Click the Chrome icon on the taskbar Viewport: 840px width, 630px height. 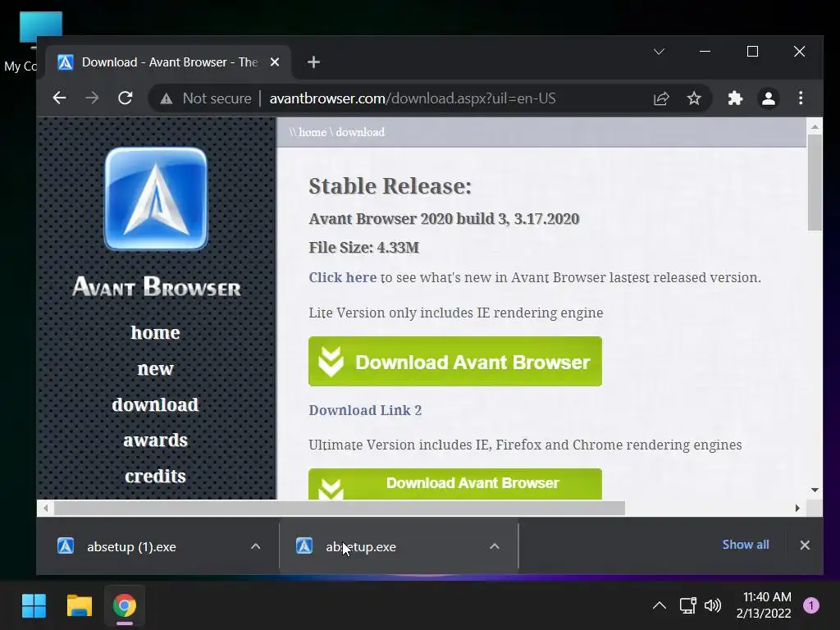[x=125, y=605]
